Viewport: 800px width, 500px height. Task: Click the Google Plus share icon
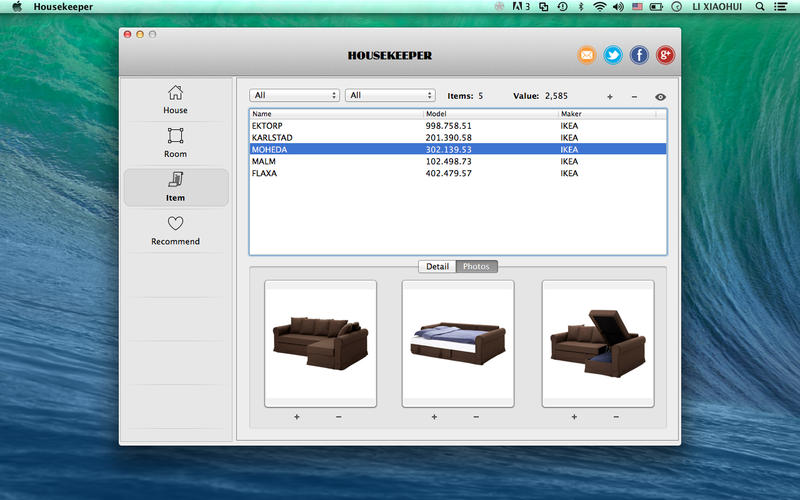click(x=665, y=55)
